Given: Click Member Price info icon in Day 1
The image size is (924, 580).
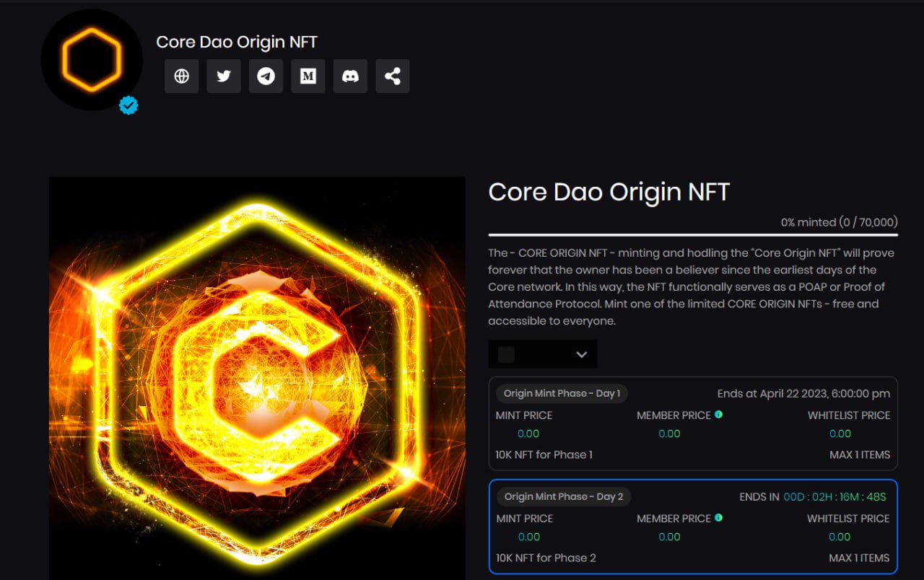Looking at the screenshot, I should (719, 415).
